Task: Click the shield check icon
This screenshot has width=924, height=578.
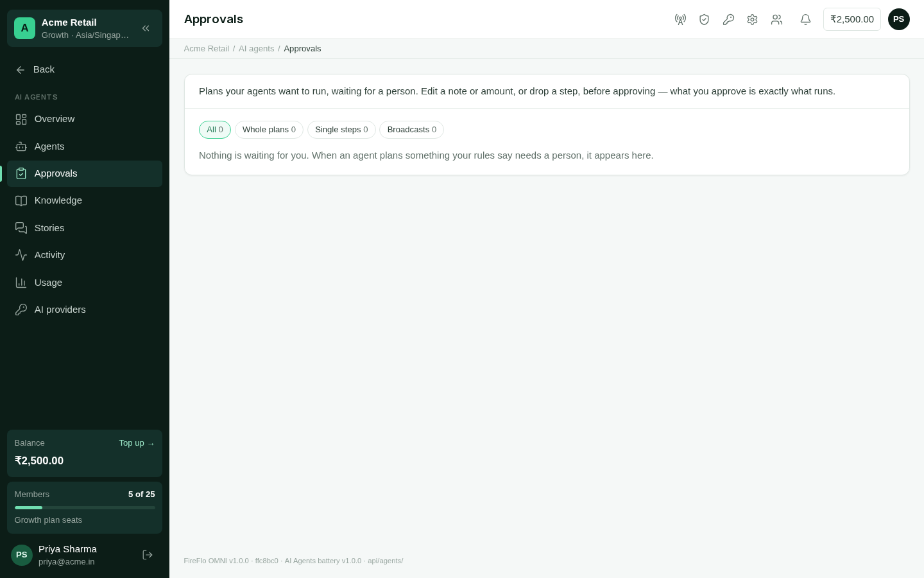Action: coord(704,19)
